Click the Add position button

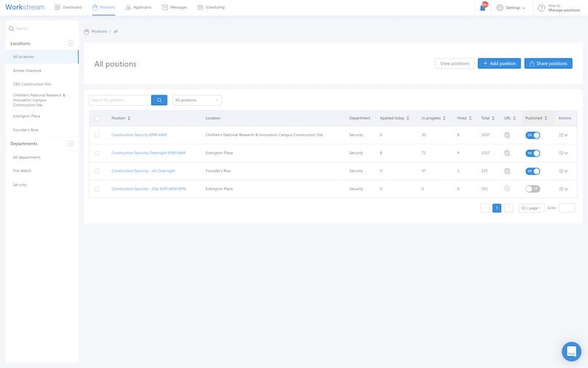[x=498, y=63]
